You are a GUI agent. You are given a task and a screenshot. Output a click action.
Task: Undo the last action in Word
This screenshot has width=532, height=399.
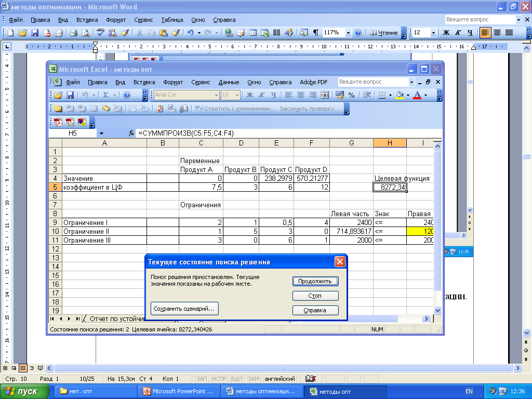click(190, 33)
